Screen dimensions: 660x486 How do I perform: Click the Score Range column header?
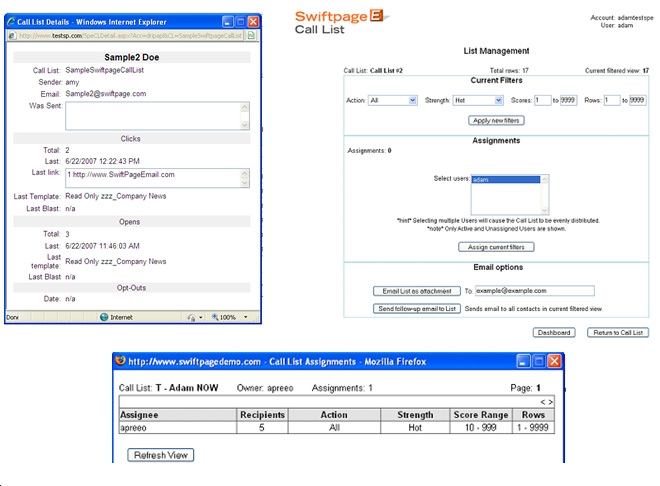481,415
